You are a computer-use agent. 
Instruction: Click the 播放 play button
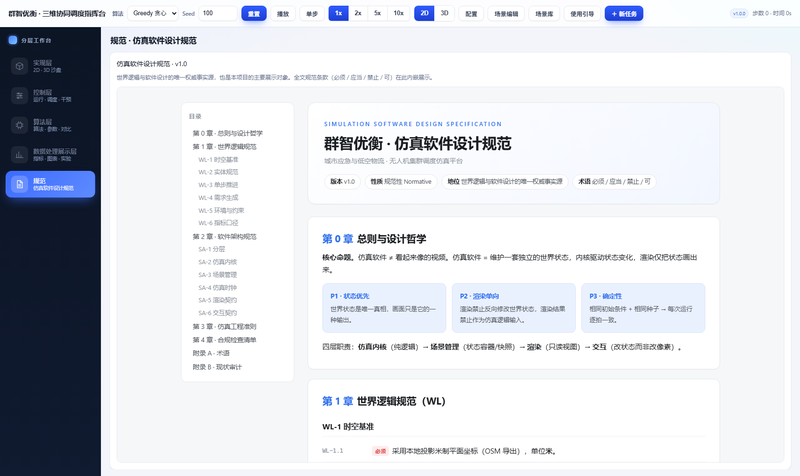283,14
